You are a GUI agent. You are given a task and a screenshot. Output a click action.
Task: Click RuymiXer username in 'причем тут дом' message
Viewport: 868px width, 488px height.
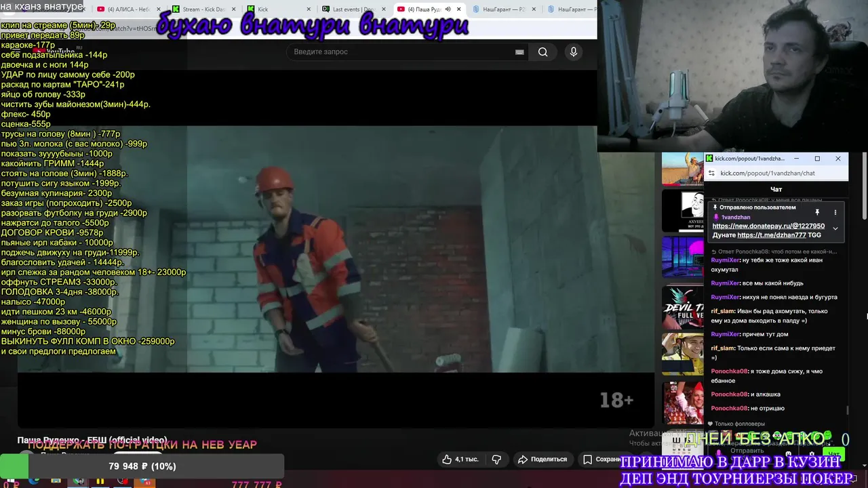coord(725,334)
